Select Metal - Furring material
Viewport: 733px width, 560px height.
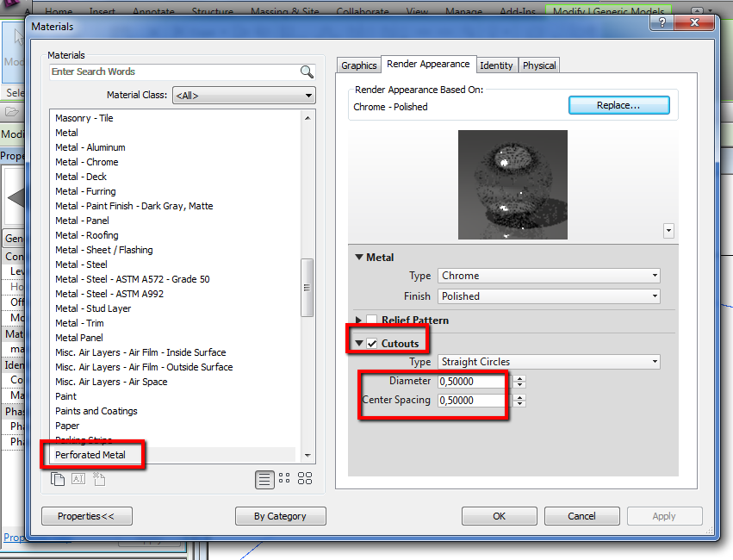pos(85,191)
